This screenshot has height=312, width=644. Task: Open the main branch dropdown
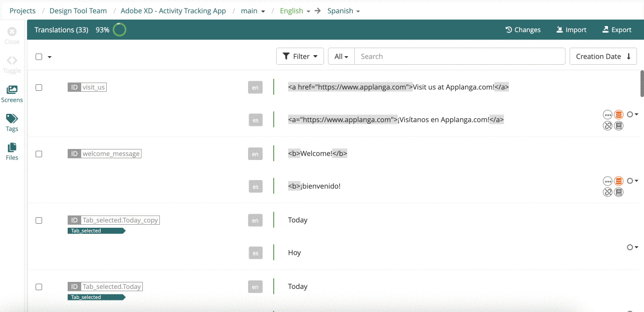click(x=253, y=11)
